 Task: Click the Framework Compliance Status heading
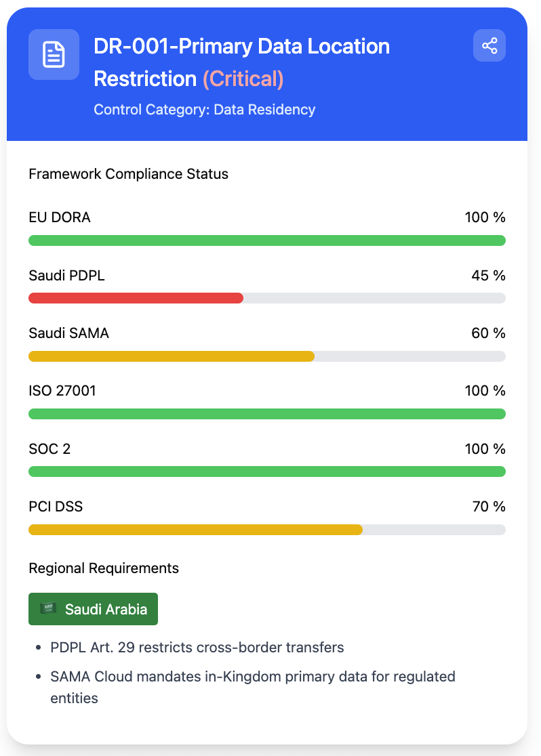(x=128, y=174)
